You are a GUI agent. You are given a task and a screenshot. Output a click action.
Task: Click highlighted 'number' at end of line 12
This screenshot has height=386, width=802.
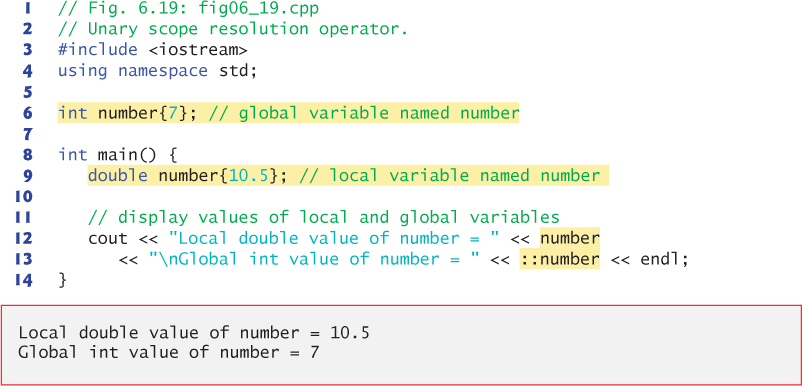(x=570, y=238)
